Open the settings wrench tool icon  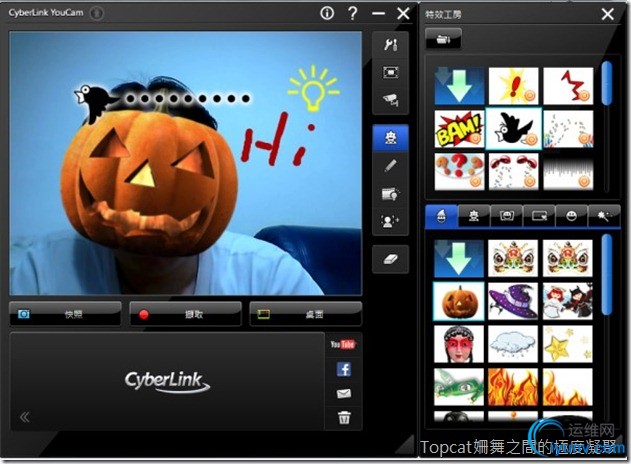[390, 45]
